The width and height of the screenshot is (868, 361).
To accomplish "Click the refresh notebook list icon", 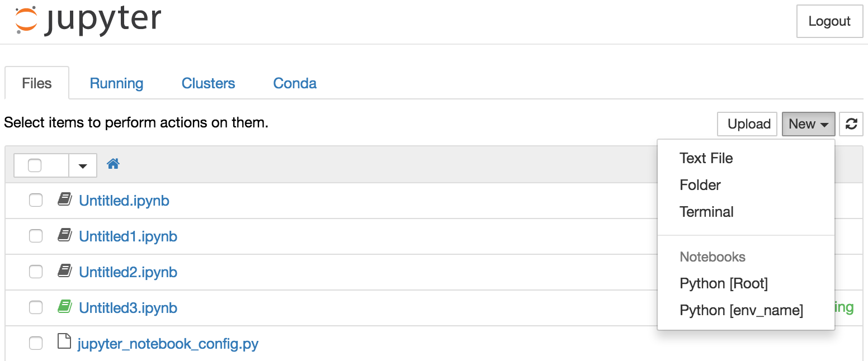I will (x=851, y=123).
